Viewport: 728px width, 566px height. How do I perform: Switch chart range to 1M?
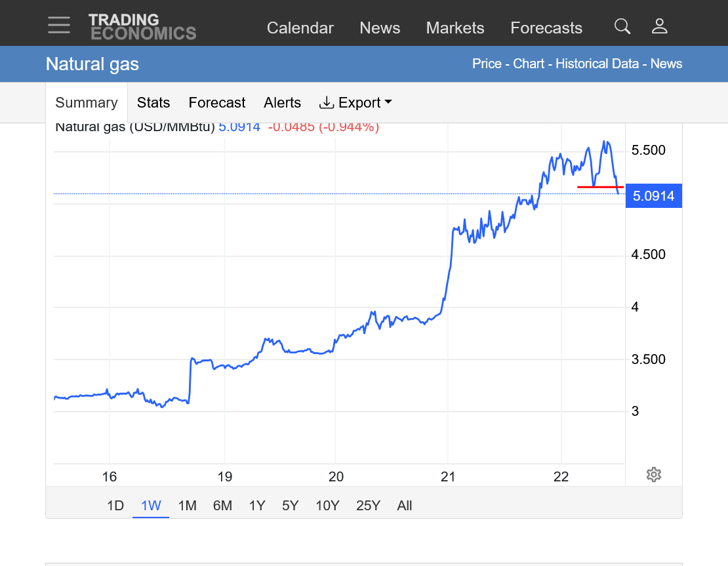(x=188, y=506)
